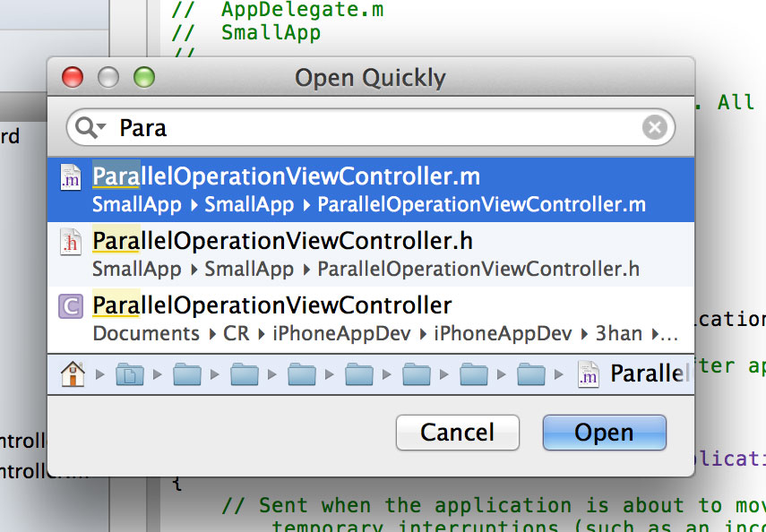
Task: Click the Cancel button
Action: (457, 433)
